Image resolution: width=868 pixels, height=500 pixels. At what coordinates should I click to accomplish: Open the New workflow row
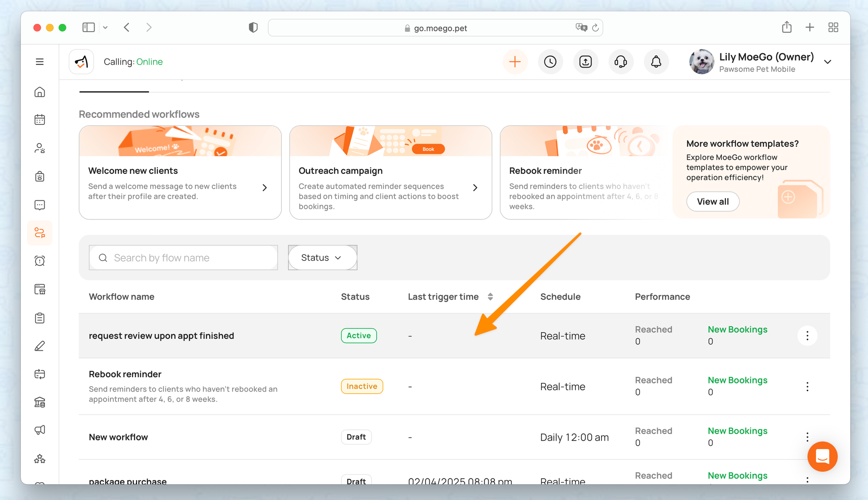point(118,437)
